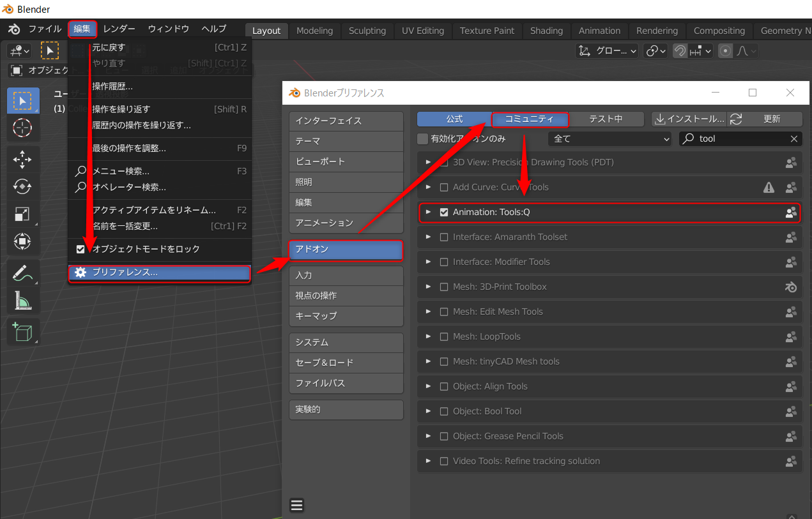Select the テスト中 filter button
The height and width of the screenshot is (519, 812).
pyautogui.click(x=606, y=119)
